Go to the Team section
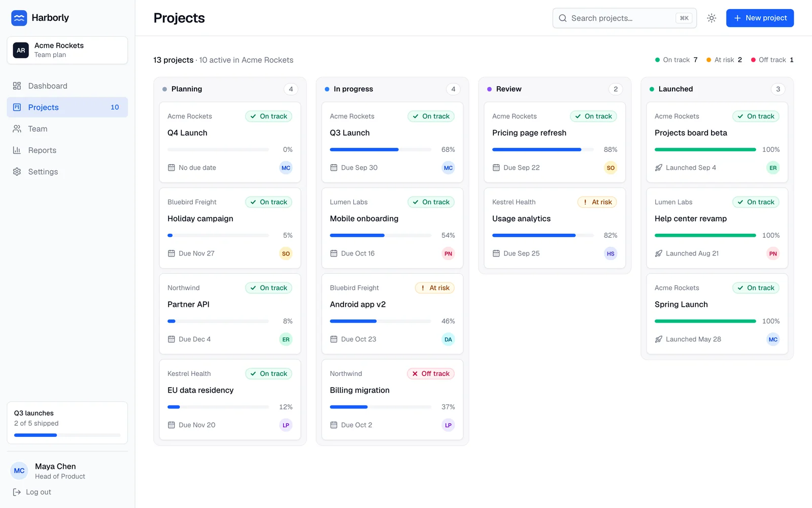This screenshot has height=508, width=812. 67,129
